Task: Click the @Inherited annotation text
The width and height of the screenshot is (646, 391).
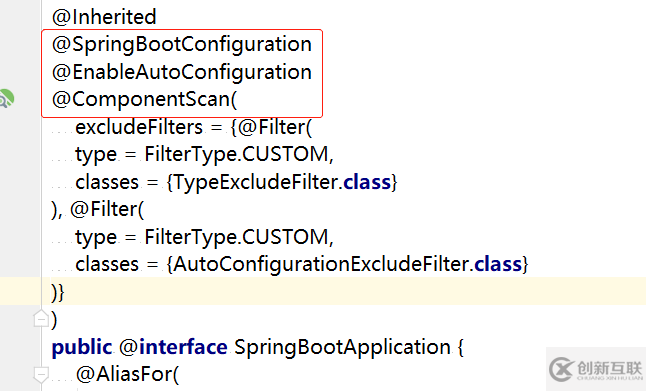Action: pyautogui.click(x=104, y=17)
